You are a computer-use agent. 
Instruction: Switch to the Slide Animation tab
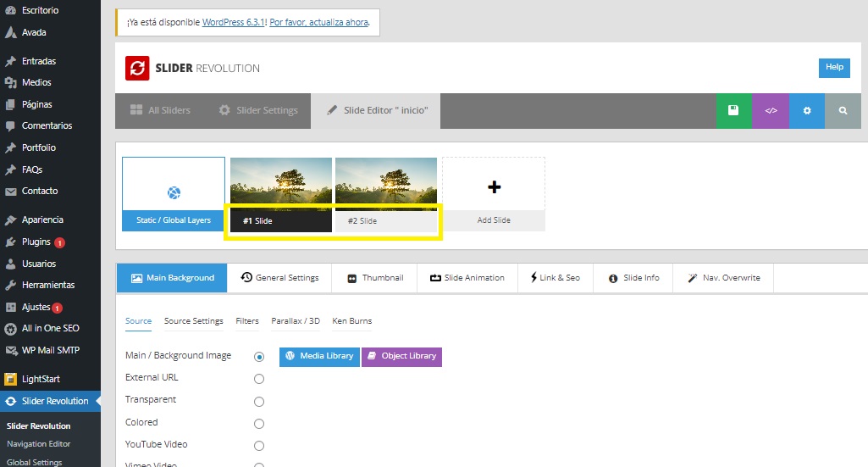(x=467, y=277)
